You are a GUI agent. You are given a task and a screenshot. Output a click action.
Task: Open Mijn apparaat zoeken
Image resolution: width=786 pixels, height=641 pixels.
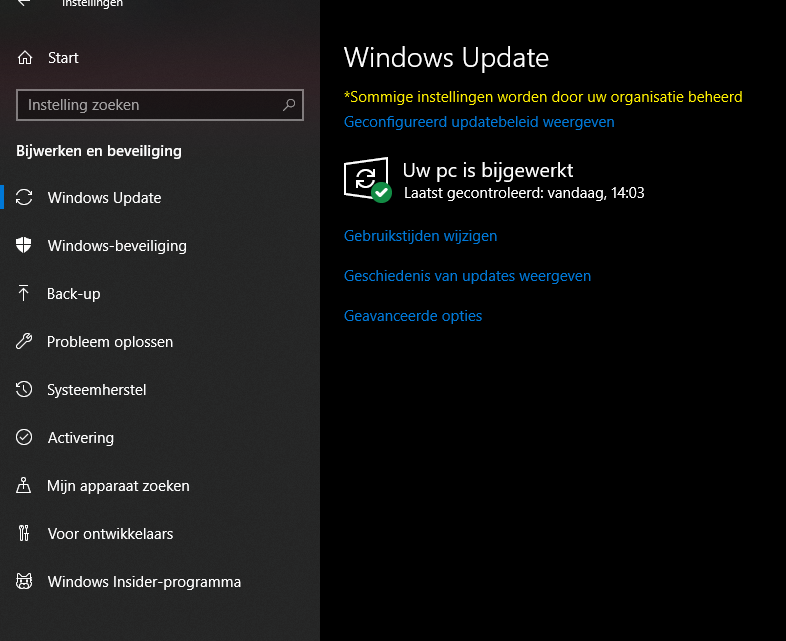click(160, 486)
